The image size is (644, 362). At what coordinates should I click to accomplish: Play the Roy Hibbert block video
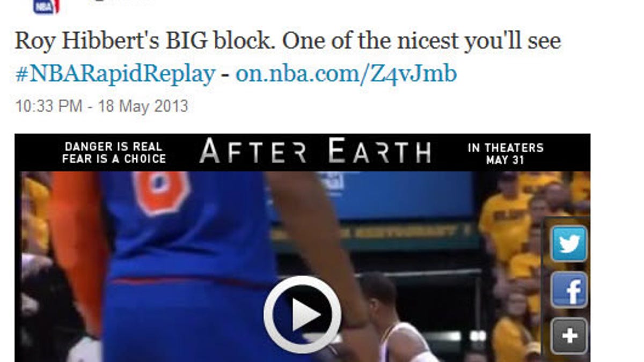[302, 315]
